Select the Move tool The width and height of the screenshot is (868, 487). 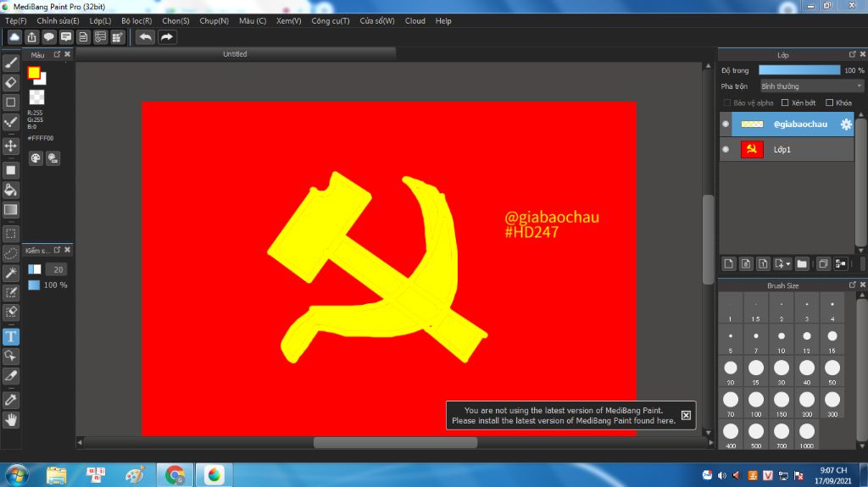[10, 146]
